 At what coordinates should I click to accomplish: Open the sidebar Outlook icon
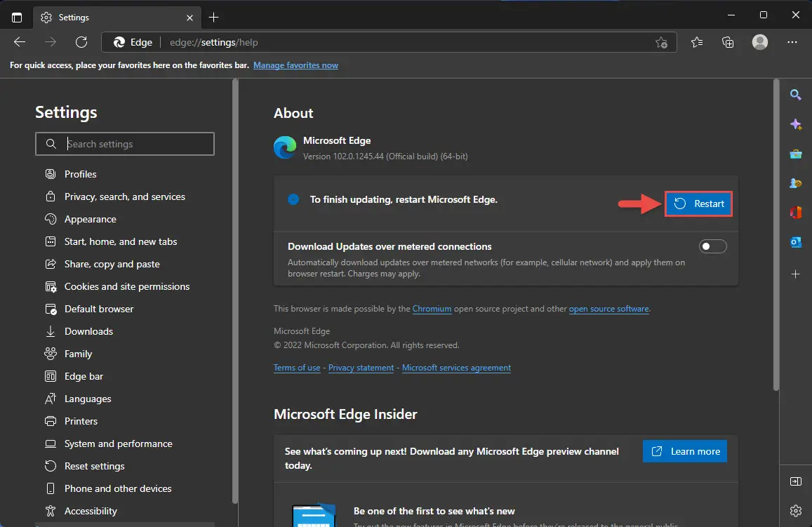(x=796, y=242)
